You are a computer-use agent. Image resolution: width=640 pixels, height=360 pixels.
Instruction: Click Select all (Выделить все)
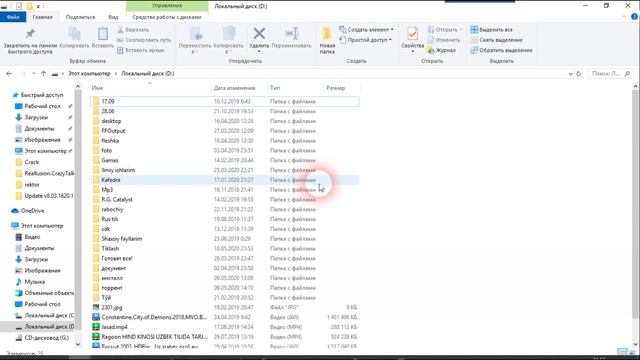491,30
